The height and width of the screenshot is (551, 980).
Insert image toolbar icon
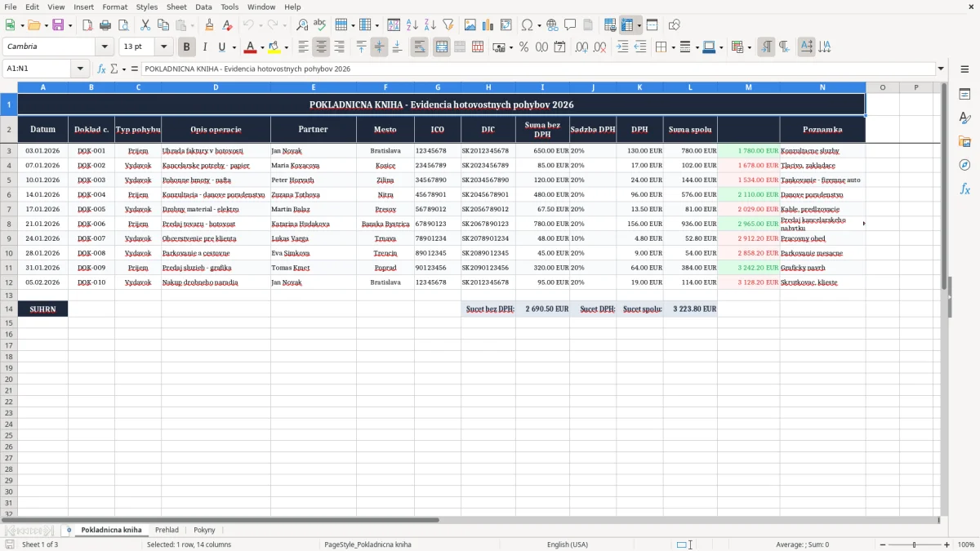(x=470, y=25)
